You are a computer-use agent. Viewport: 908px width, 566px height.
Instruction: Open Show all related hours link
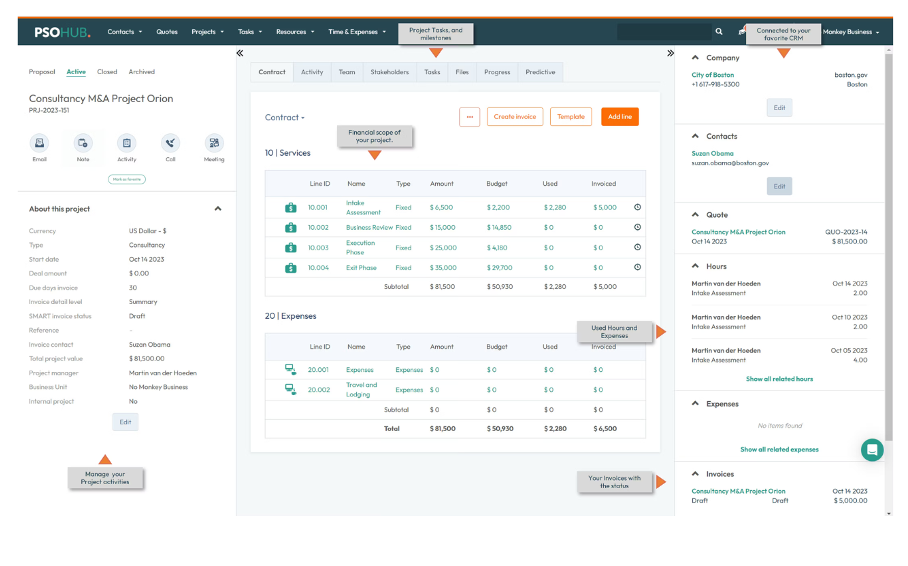tap(779, 379)
